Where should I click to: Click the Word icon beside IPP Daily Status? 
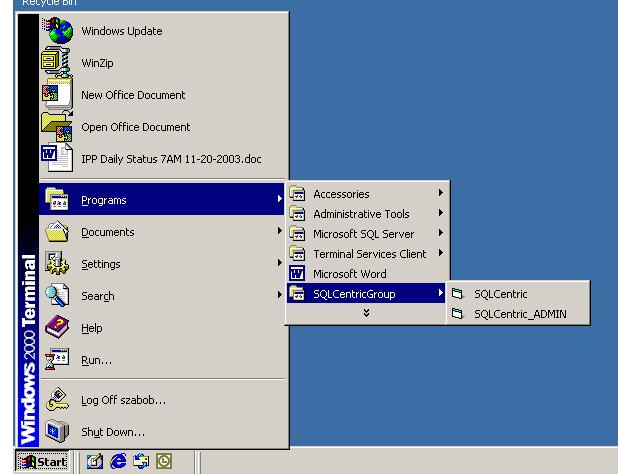point(57,158)
